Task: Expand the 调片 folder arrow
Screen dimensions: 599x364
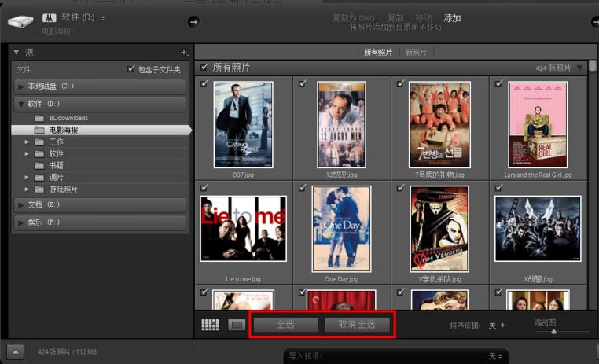Action: click(x=27, y=177)
